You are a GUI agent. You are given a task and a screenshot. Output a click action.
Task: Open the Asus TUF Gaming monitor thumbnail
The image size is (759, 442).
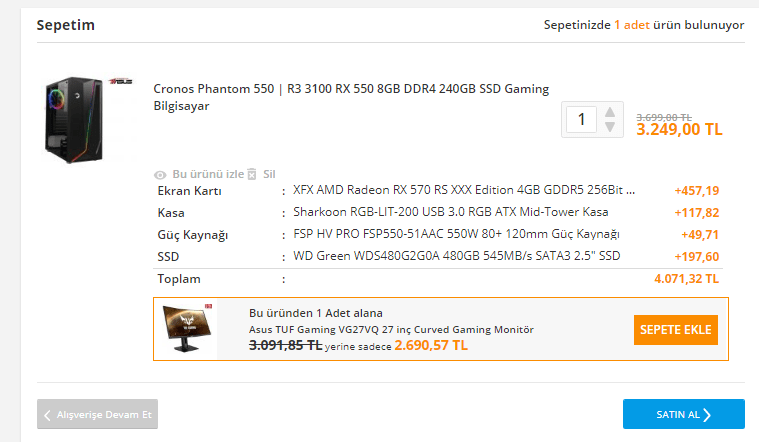click(x=188, y=328)
